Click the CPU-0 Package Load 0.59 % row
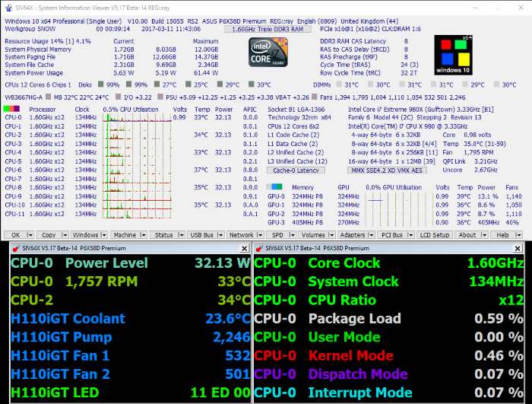The width and height of the screenshot is (532, 404). pos(388,319)
